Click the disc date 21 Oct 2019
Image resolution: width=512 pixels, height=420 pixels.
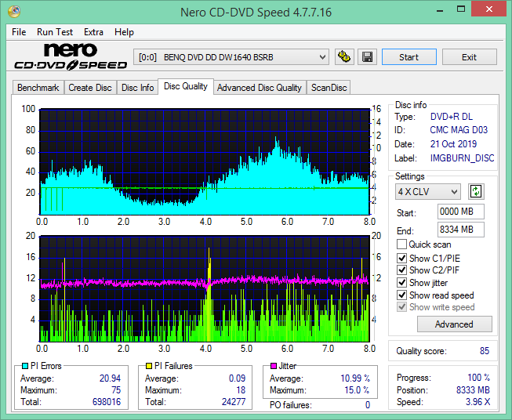453,144
